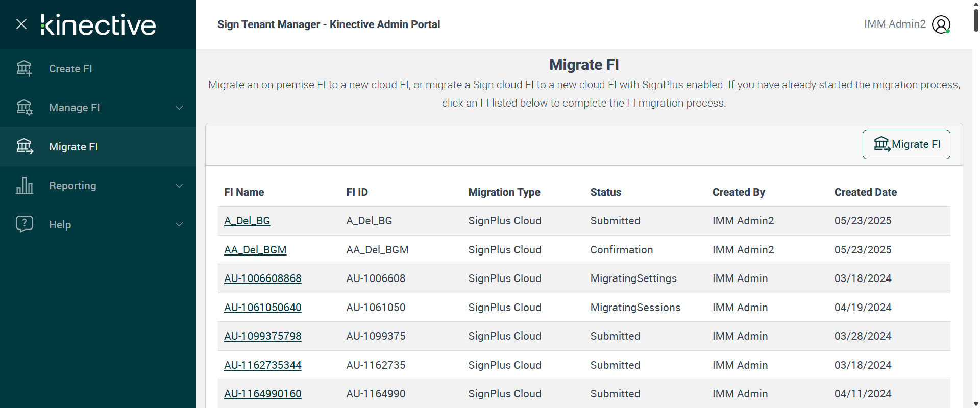Select Create FI in the sidebar
The height and width of the screenshot is (408, 980).
point(70,69)
